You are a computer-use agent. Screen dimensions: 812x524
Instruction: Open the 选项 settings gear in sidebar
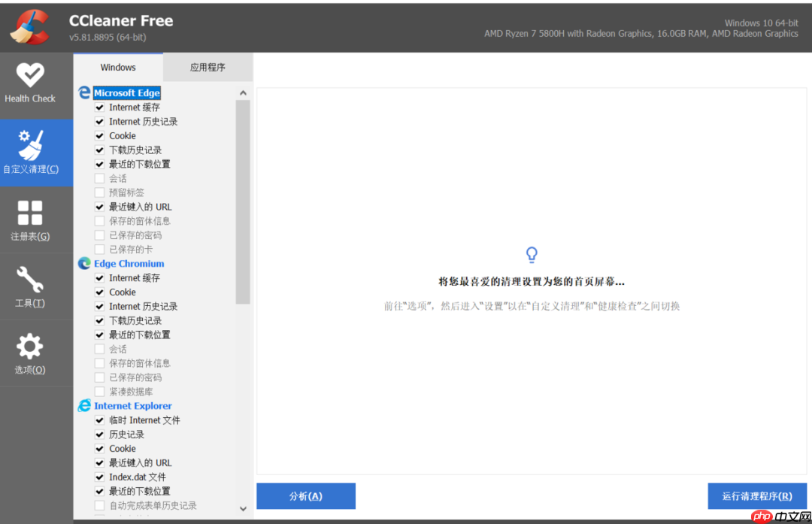30,353
